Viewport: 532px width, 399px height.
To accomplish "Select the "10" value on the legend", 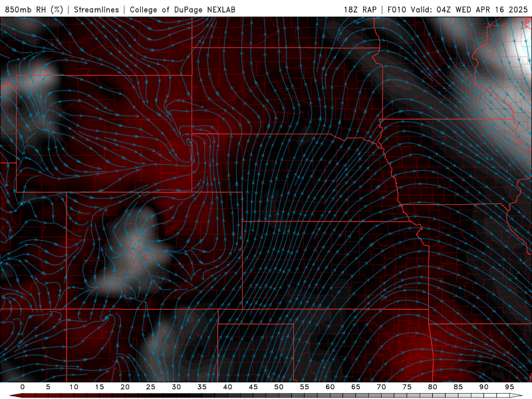I will pyautogui.click(x=74, y=387).
